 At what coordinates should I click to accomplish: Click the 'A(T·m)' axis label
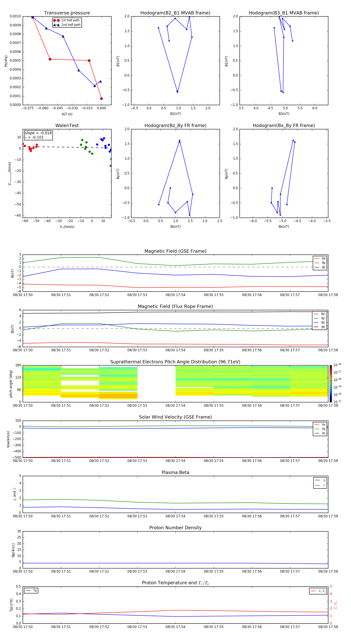[x=67, y=114]
